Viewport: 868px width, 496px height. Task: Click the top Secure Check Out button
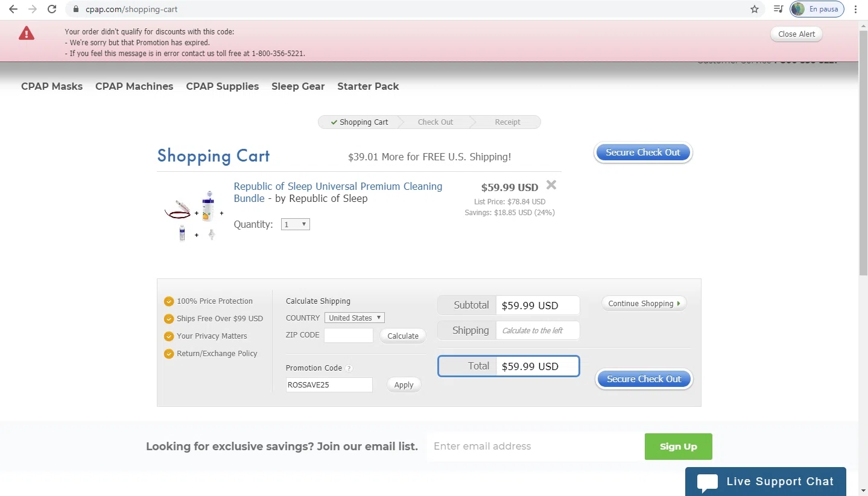(x=643, y=152)
